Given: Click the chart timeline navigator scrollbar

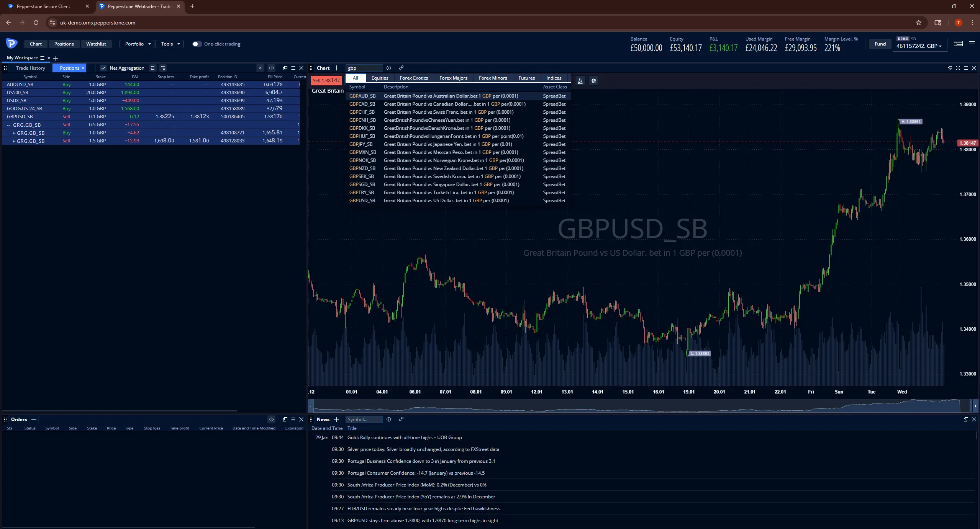Looking at the screenshot, I should [636, 406].
